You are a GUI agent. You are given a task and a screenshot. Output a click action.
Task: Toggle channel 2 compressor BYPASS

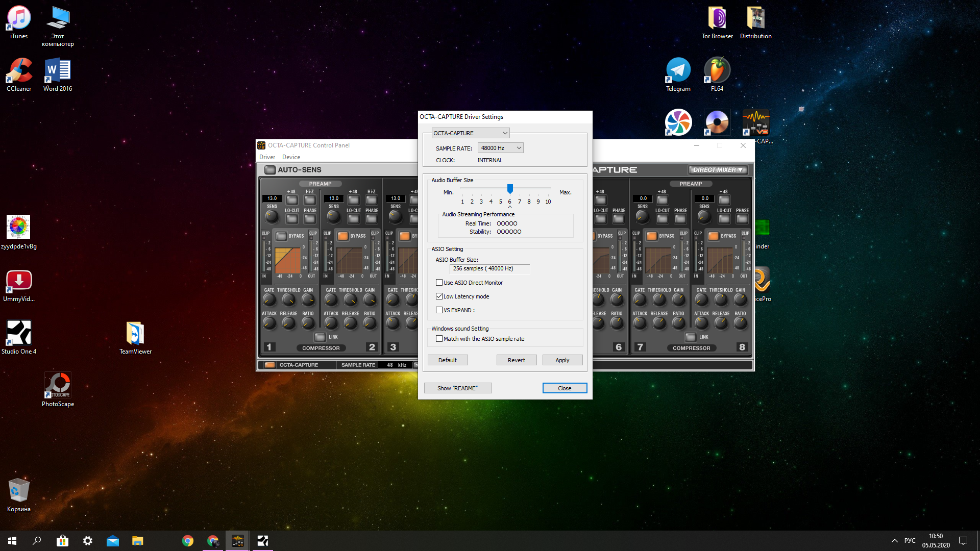tap(342, 236)
